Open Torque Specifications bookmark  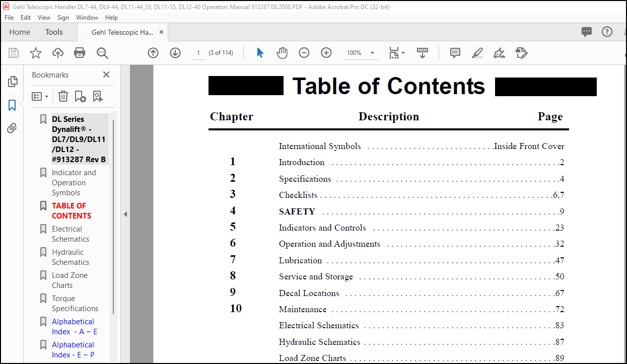click(x=75, y=304)
